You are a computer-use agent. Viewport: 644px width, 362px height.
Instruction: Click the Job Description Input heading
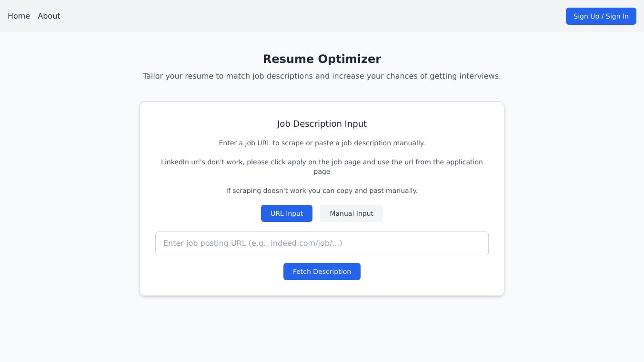click(x=322, y=124)
